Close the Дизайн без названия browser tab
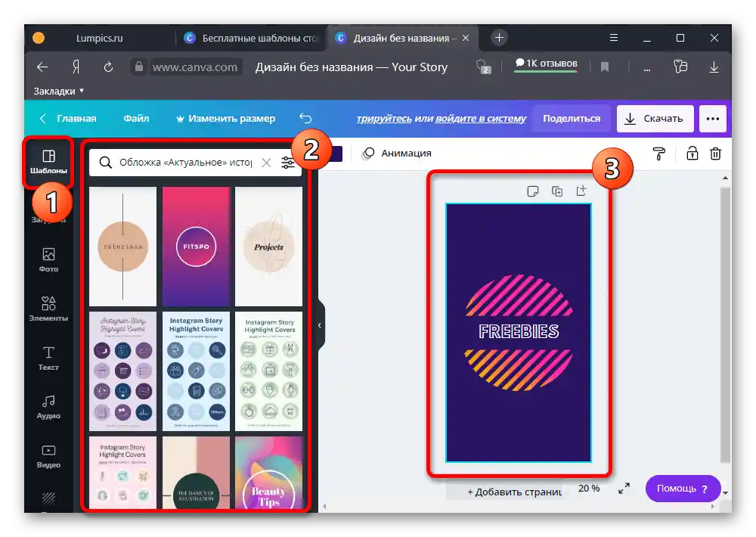 pos(466,38)
